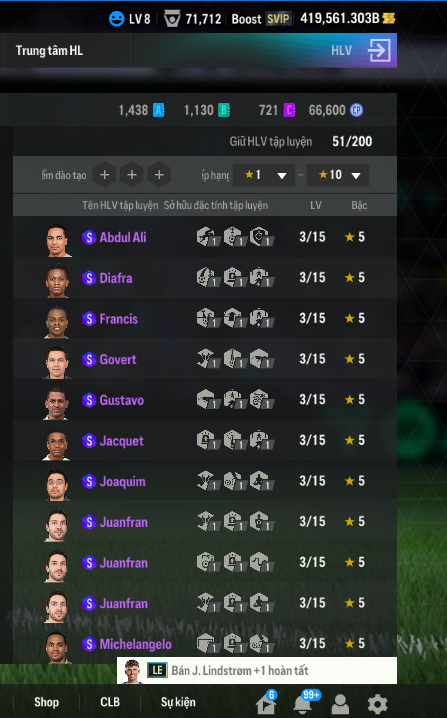Expand the minimum rank ★1 dropdown
This screenshot has width=447, height=718.
click(264, 175)
